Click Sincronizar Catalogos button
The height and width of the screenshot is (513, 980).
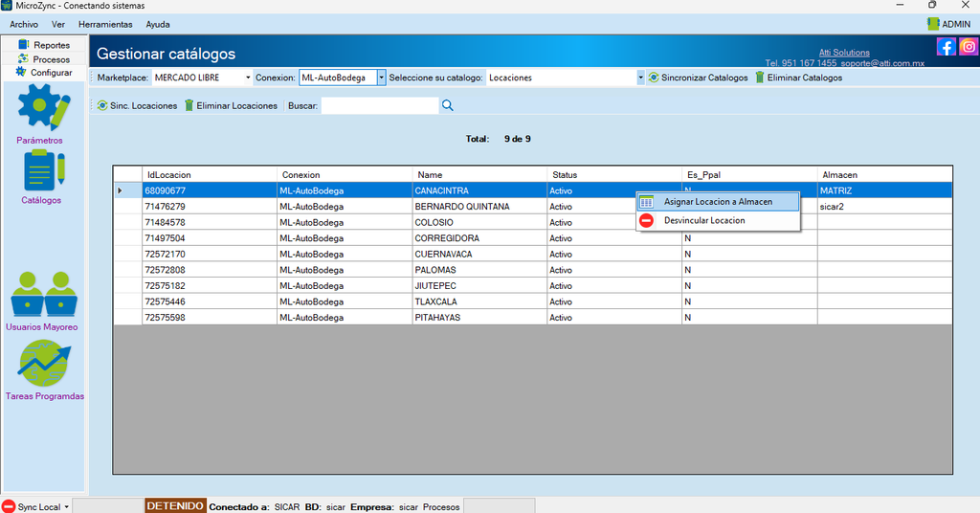(698, 78)
